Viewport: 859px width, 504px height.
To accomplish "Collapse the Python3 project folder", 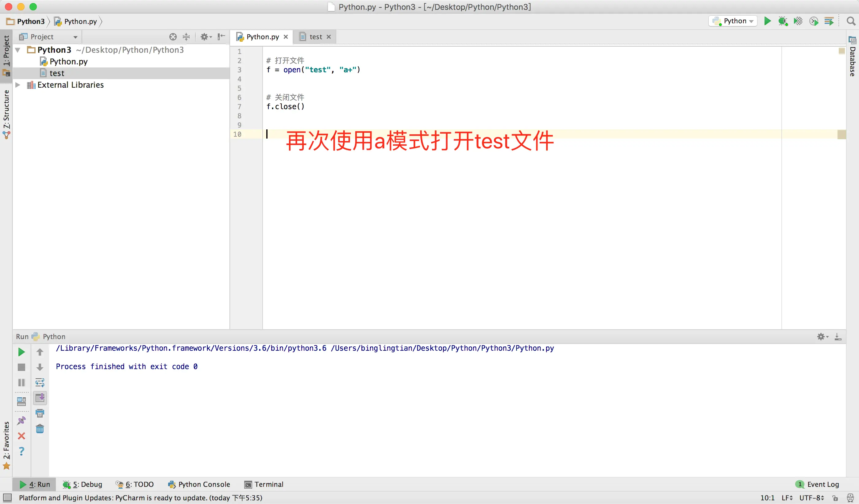I will pos(18,50).
